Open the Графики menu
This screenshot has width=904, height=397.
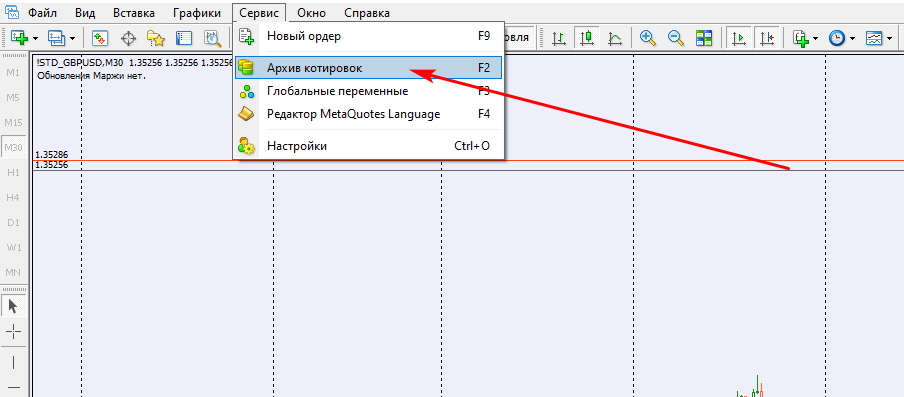click(x=197, y=13)
